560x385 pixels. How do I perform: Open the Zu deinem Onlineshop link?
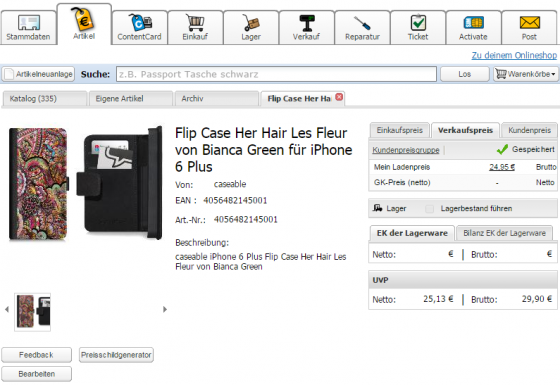tap(514, 55)
